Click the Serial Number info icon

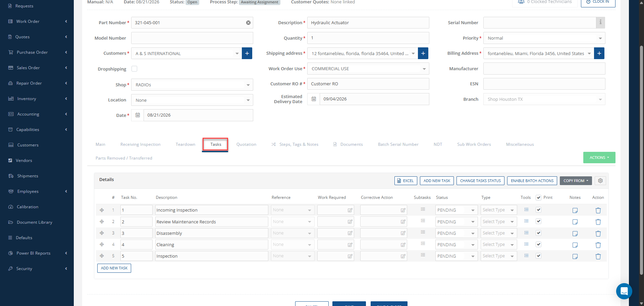(x=600, y=23)
